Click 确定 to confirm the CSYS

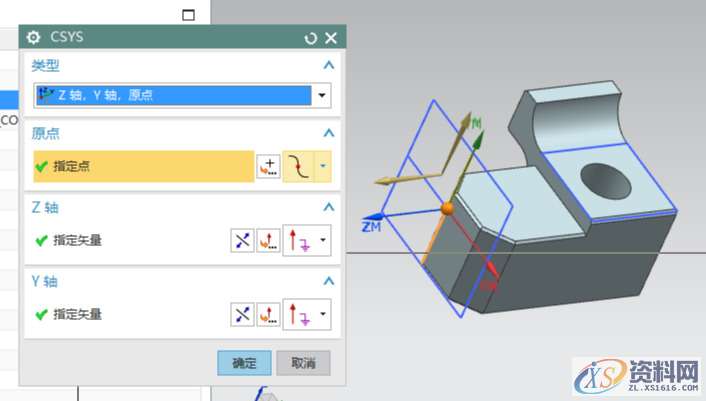[244, 363]
